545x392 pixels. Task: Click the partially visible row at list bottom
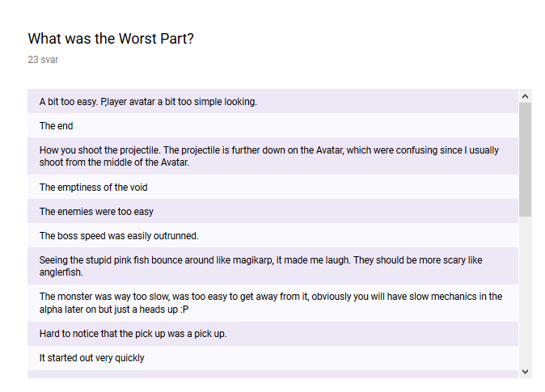click(272, 374)
